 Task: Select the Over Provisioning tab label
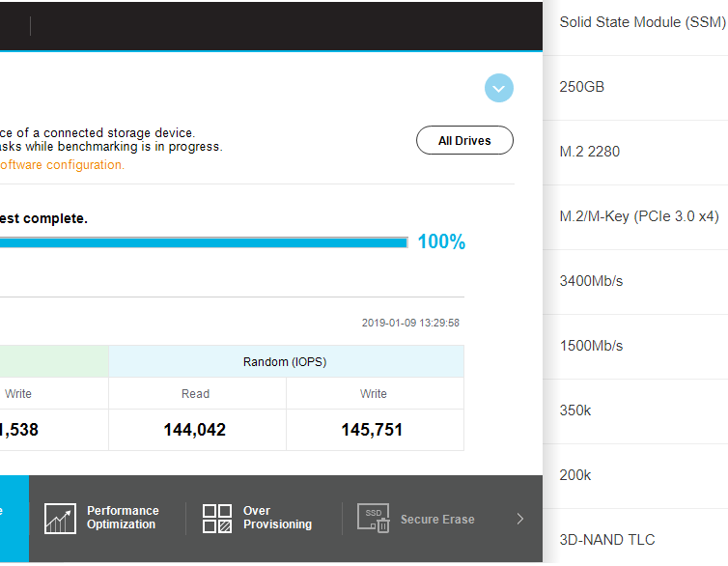pyautogui.click(x=277, y=518)
